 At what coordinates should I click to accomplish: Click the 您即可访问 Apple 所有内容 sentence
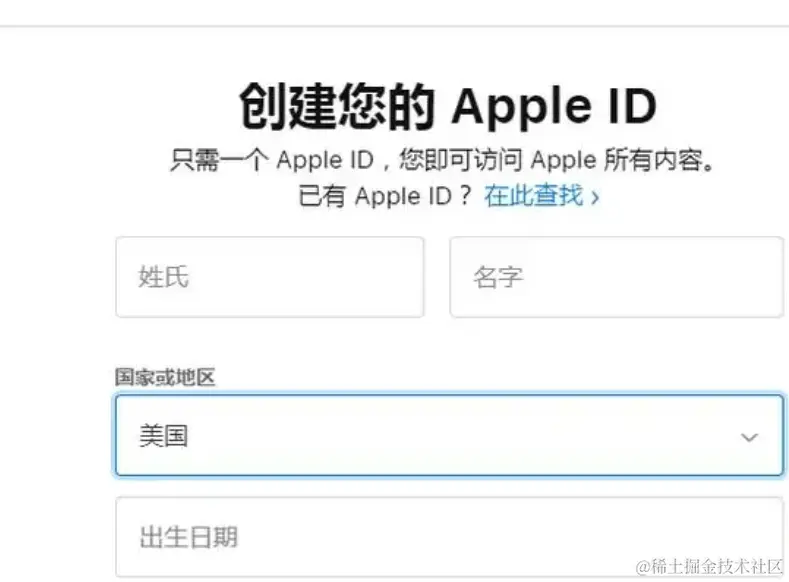(557, 160)
